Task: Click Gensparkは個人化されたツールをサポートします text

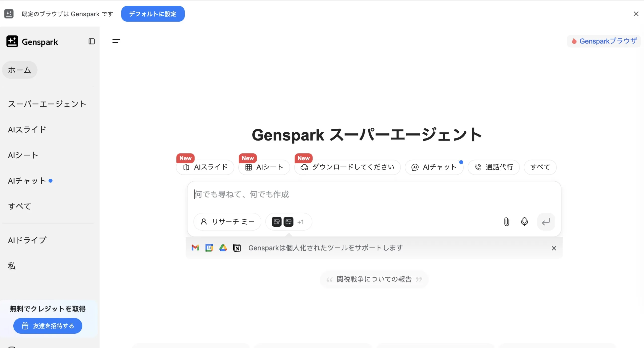Action: pyautogui.click(x=326, y=248)
